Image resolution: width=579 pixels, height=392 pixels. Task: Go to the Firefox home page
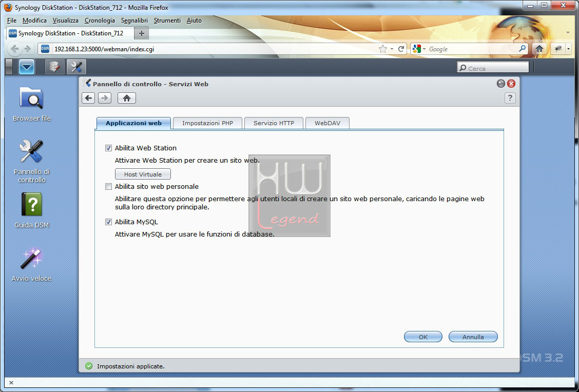click(539, 49)
